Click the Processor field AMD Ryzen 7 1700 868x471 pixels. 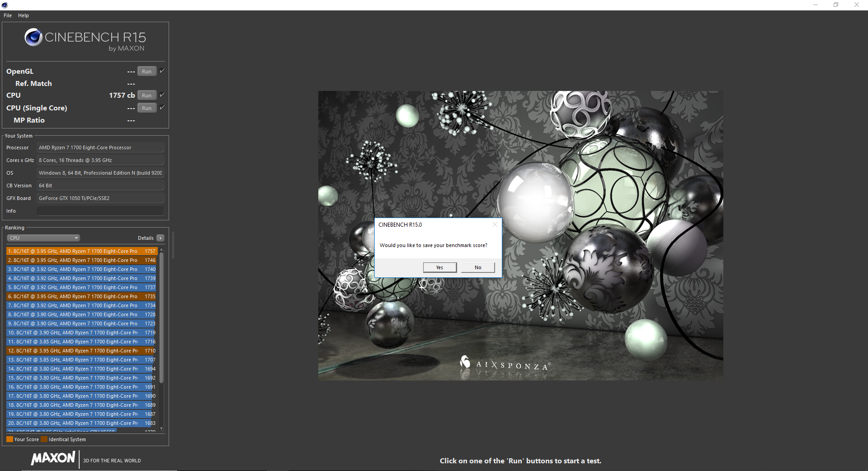[x=100, y=147]
